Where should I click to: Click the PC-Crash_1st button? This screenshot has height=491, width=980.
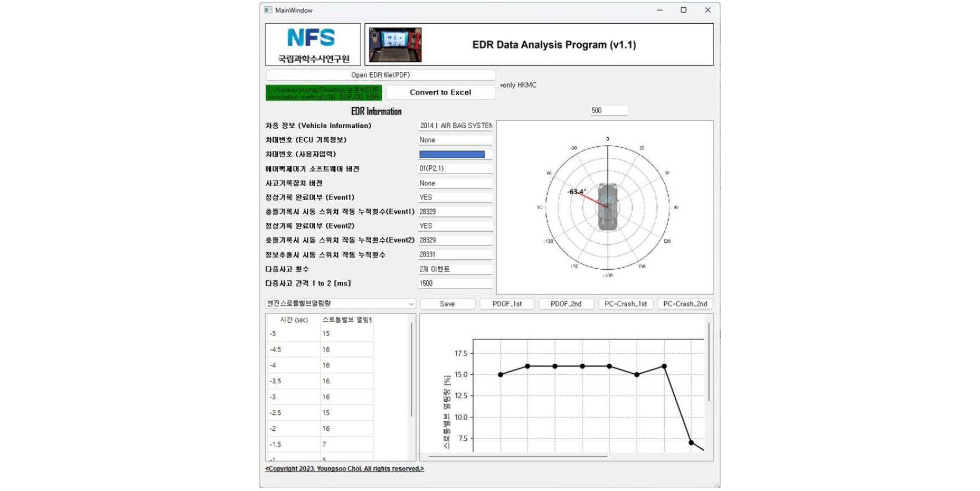pos(625,304)
